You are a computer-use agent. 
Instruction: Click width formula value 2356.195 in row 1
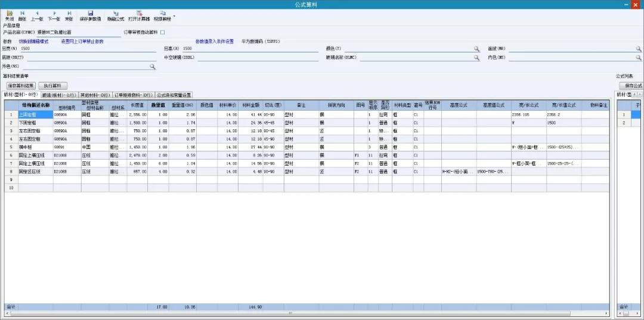tap(528, 114)
